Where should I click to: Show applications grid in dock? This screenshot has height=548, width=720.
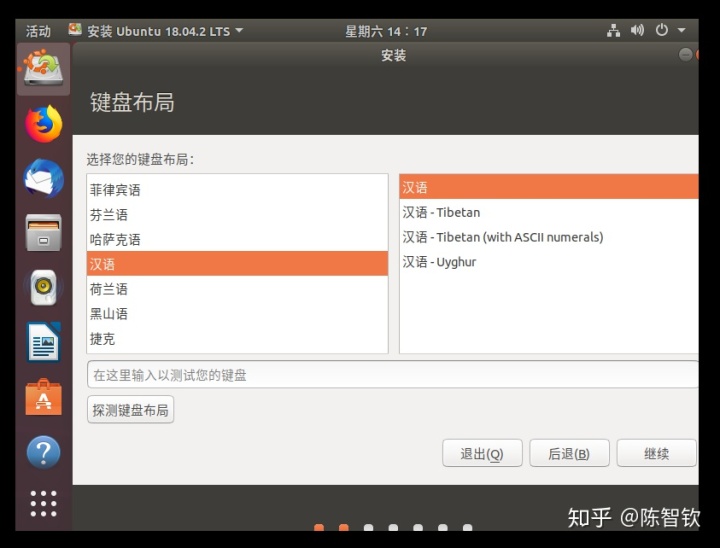pos(43,504)
